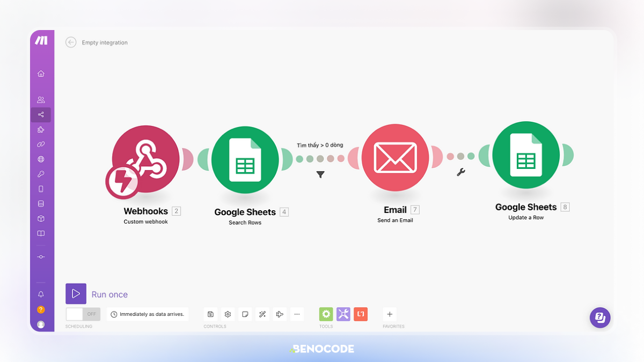Open the Connections chain-link icon

coord(41,144)
